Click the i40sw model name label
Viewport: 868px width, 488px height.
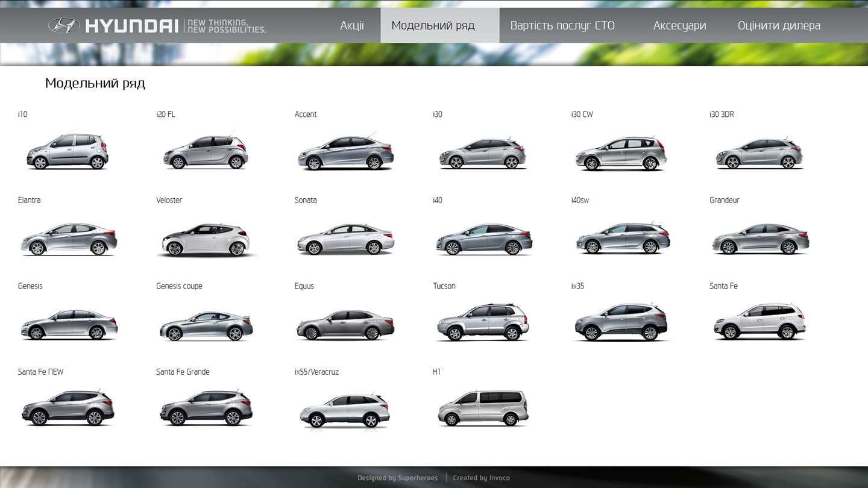click(580, 200)
